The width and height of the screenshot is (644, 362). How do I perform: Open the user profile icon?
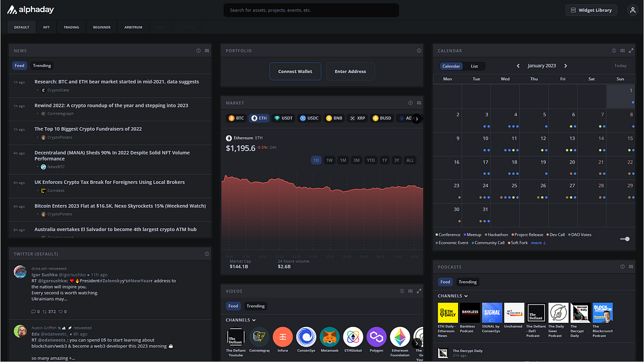(633, 10)
